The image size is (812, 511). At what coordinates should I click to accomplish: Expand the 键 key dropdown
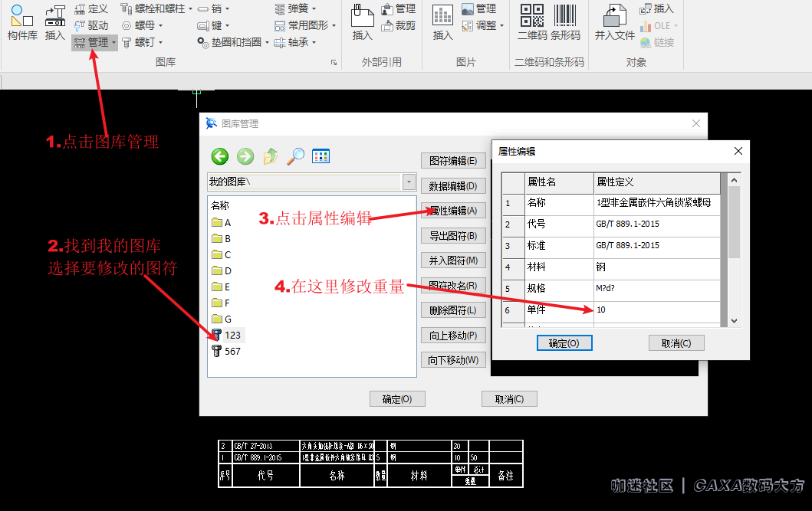tap(227, 25)
